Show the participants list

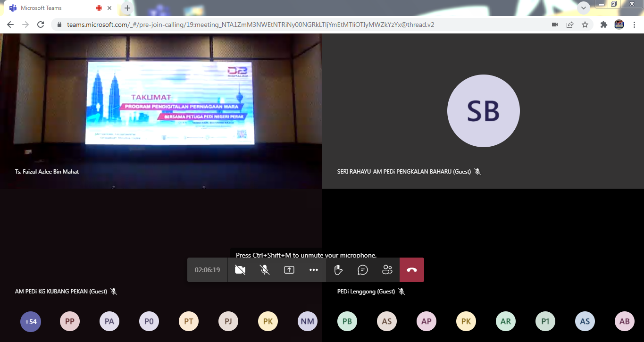(387, 270)
